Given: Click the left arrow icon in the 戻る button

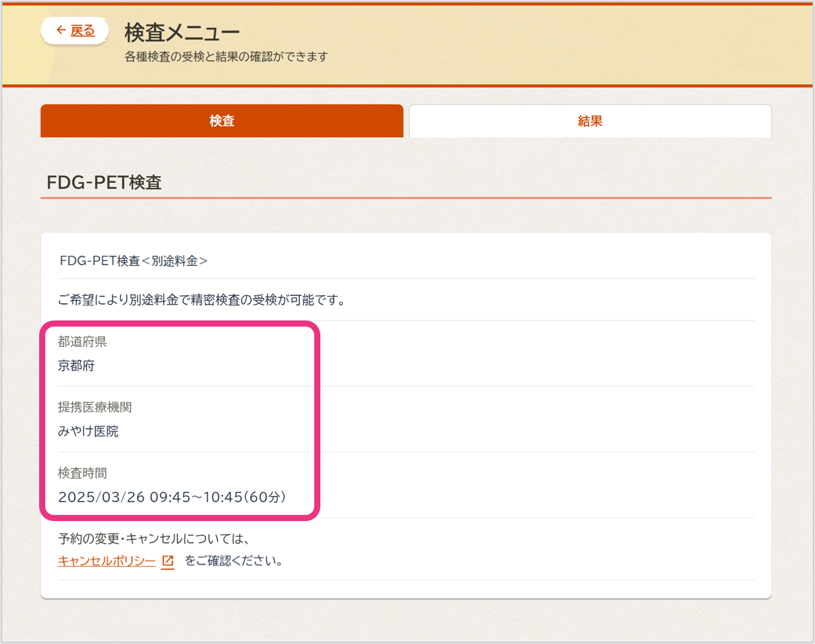Looking at the screenshot, I should tap(61, 30).
